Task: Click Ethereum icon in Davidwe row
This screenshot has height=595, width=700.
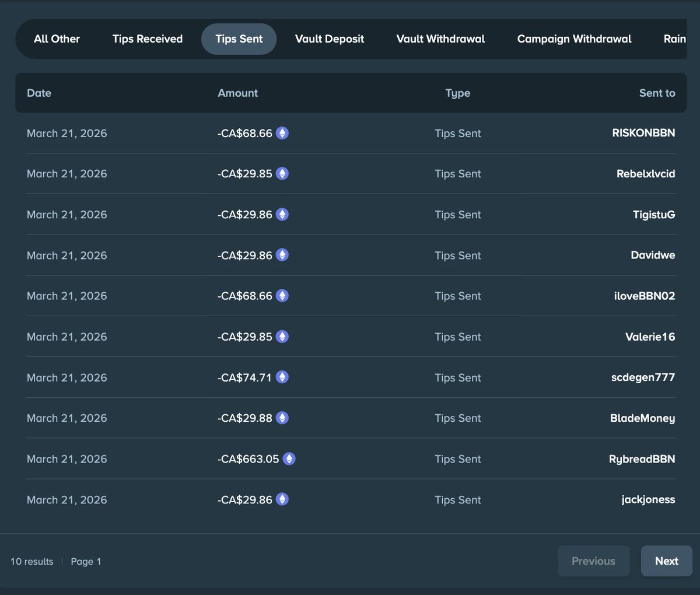Action: point(282,255)
